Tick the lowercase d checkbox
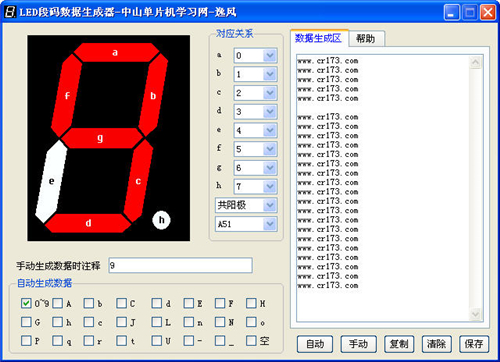This screenshot has height=362, width=500. point(157,303)
